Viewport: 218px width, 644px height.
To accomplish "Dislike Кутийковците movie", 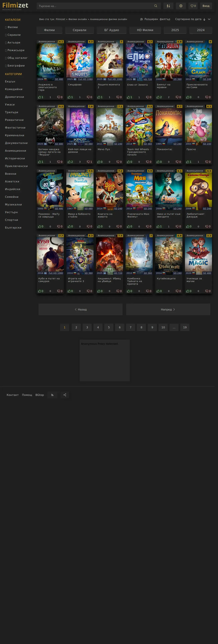I will pyautogui.click(x=178, y=291).
